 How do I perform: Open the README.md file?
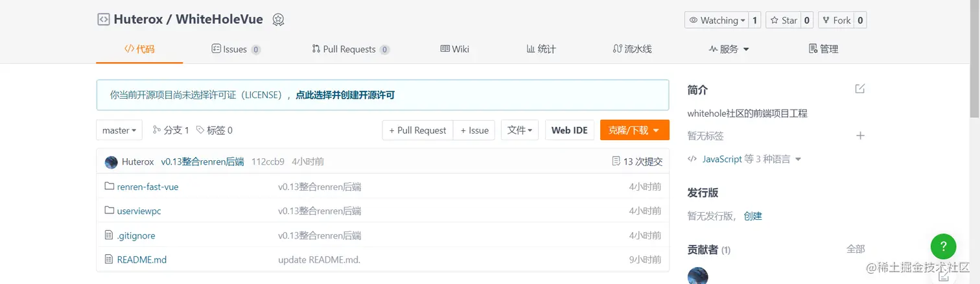coord(142,259)
